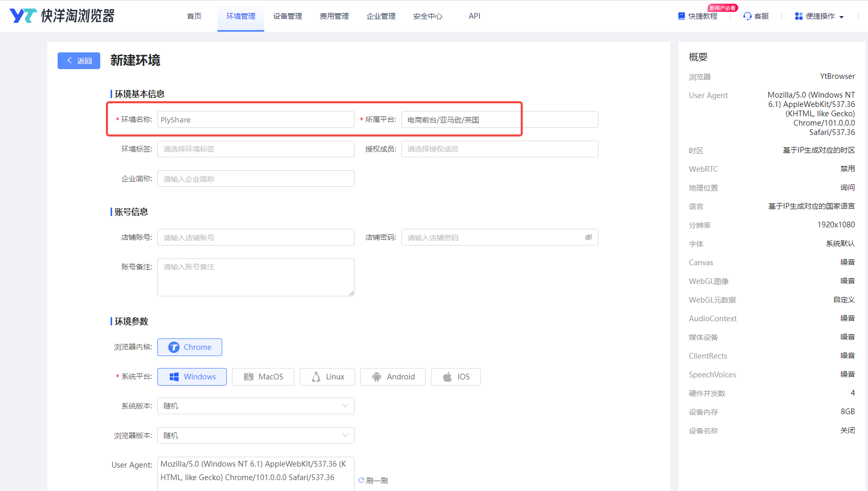Screen dimensions: 868x491
Task: Open the 快捷教程 link
Action: pos(703,16)
